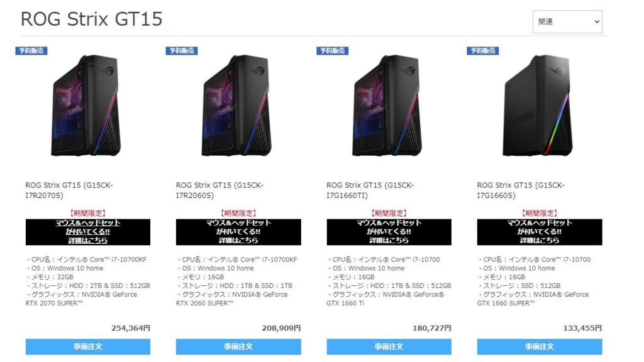This screenshot has width=644, height=362.
Task: Click the G15CK-I7R2060S desktop product image
Action: [x=237, y=106]
